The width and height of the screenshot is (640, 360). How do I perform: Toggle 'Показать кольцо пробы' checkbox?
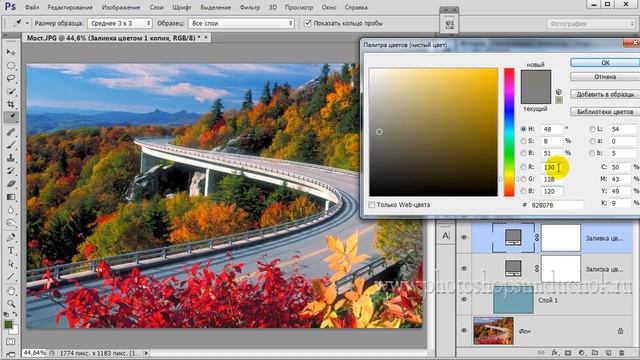pyautogui.click(x=308, y=23)
